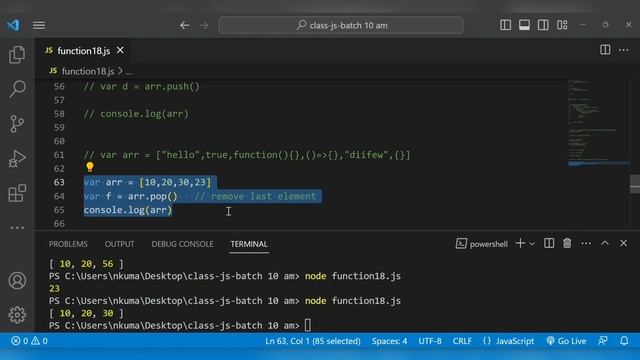Image resolution: width=640 pixels, height=360 pixels.
Task: Switch to the PROBLEMS panel tab
Action: (x=68, y=244)
